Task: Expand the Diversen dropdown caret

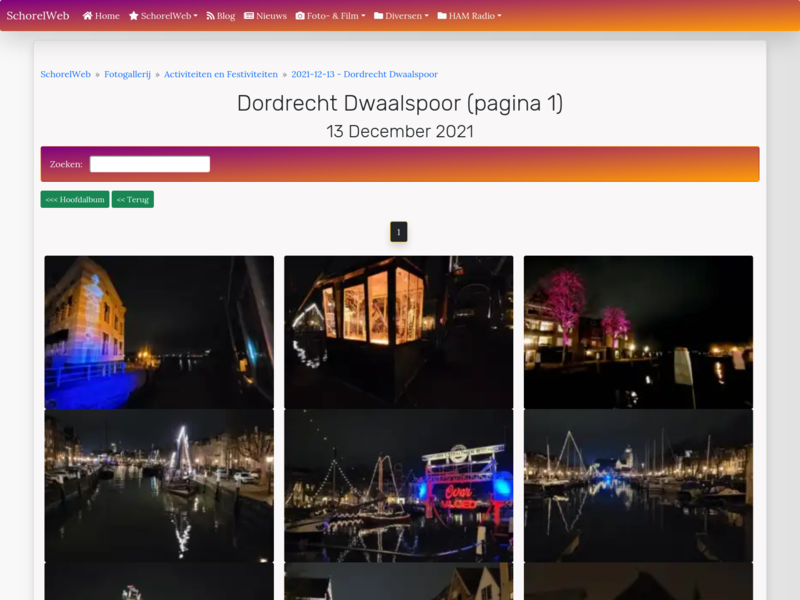Action: (427, 16)
